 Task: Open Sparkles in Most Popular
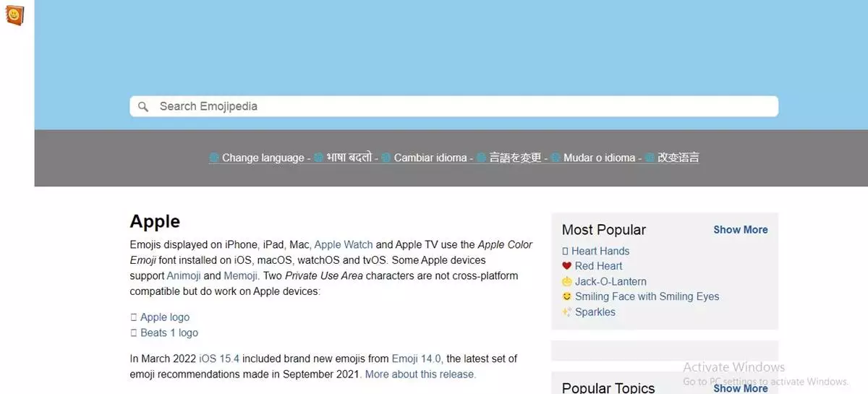pyautogui.click(x=595, y=312)
